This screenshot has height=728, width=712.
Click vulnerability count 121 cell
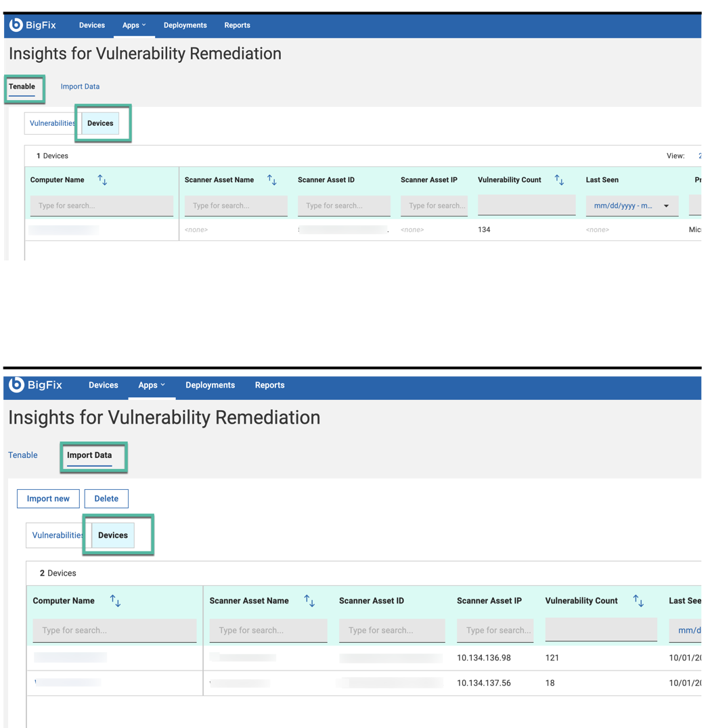[552, 658]
